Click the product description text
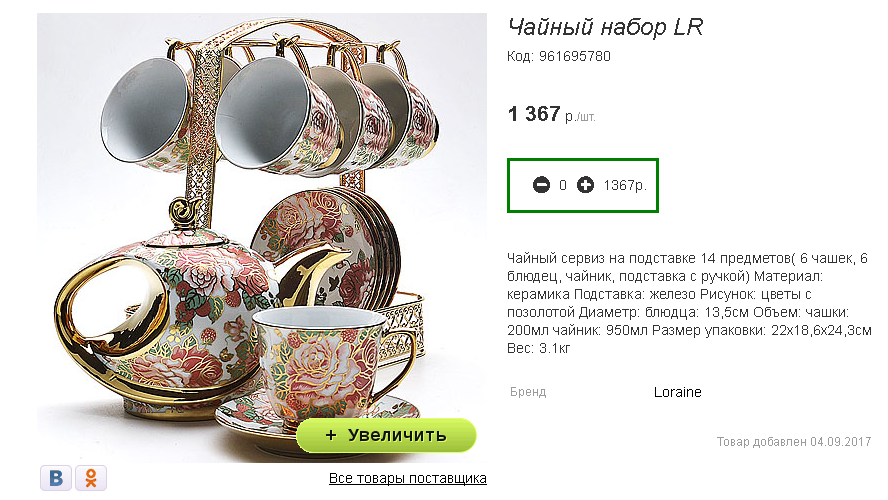888x500 pixels. tap(689, 303)
